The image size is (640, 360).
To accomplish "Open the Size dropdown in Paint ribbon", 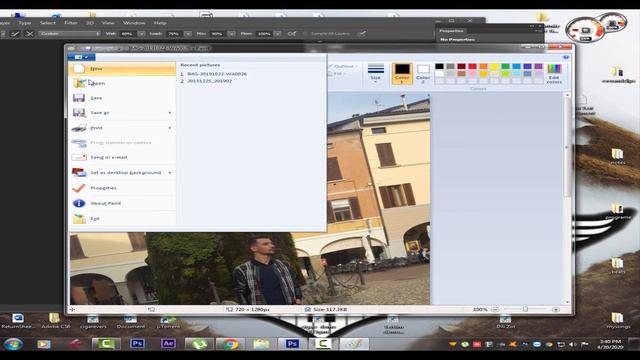I will point(376,74).
